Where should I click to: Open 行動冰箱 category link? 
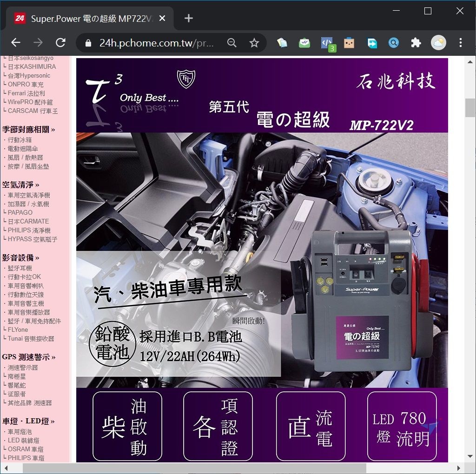(x=20, y=140)
